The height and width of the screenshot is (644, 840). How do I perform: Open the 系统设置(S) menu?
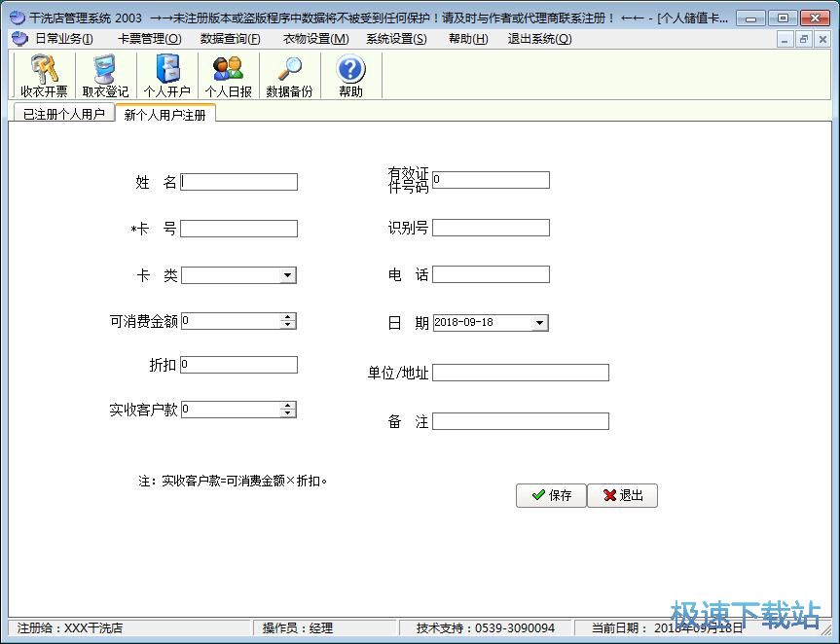[396, 39]
